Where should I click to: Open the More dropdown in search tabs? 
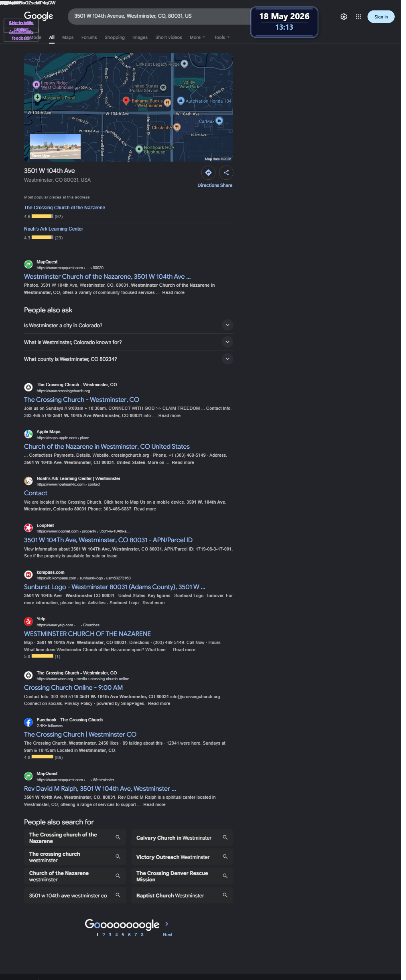[x=197, y=37]
